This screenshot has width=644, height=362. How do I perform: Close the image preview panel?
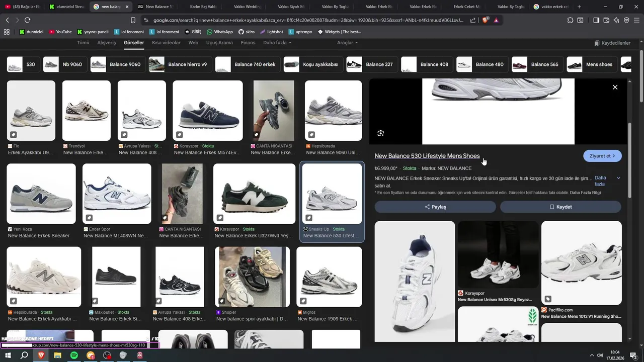615,87
